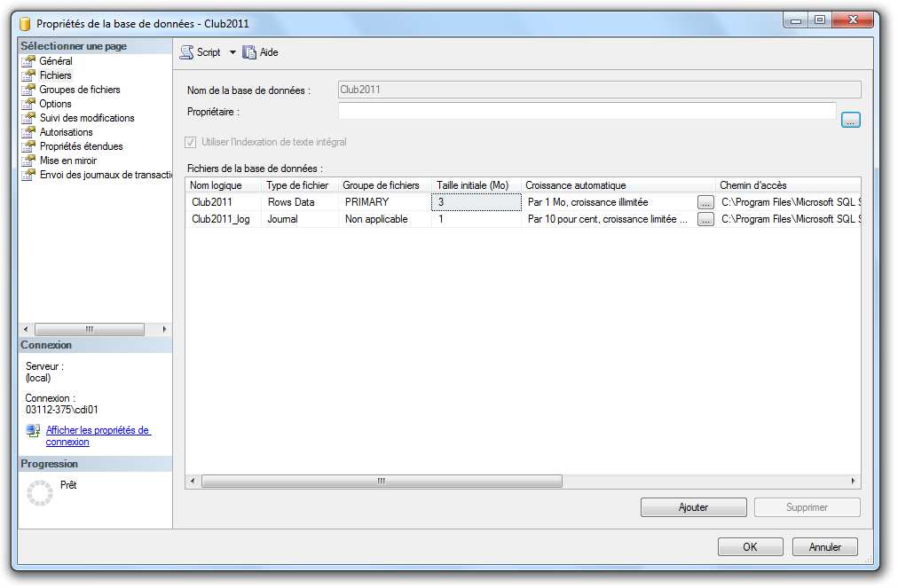The height and width of the screenshot is (588, 898).
Task: Click the Aide help icon in toolbar
Action: 249,52
